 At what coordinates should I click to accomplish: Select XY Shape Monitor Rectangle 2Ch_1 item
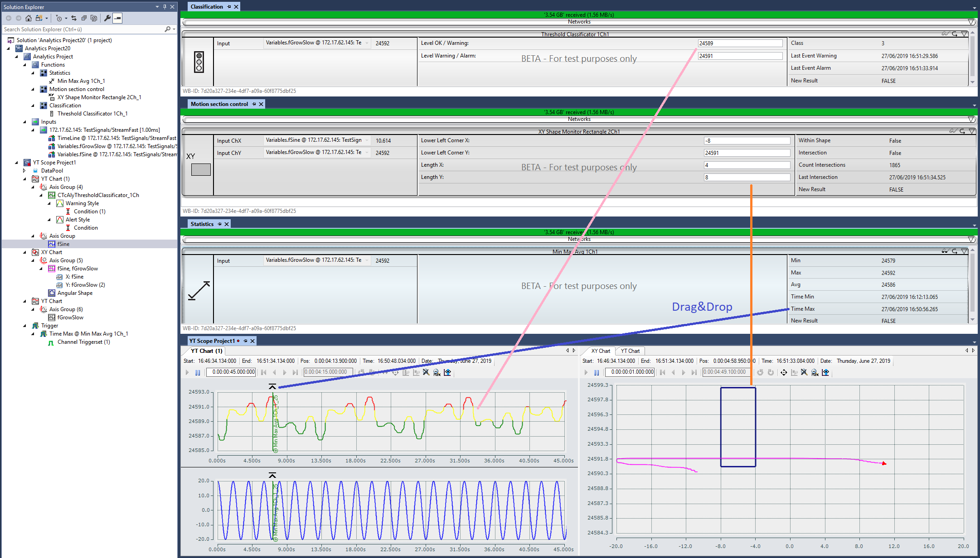pos(99,97)
